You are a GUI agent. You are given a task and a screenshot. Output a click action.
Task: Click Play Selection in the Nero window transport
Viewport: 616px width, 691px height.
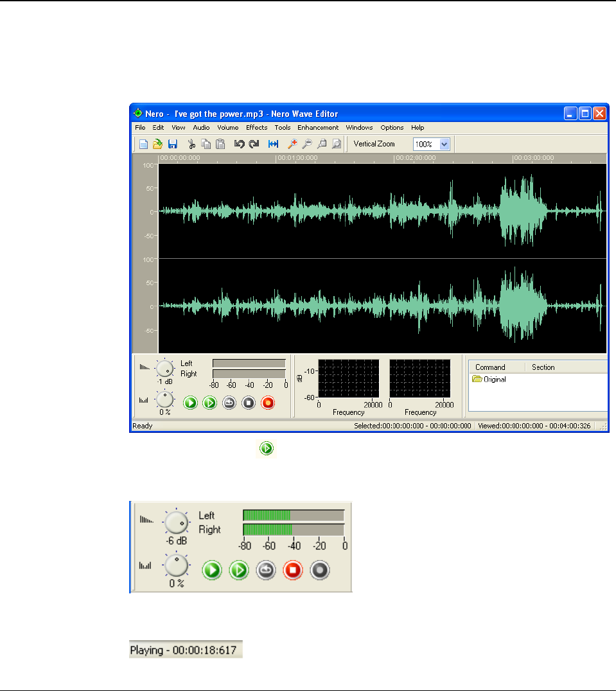click(x=210, y=403)
